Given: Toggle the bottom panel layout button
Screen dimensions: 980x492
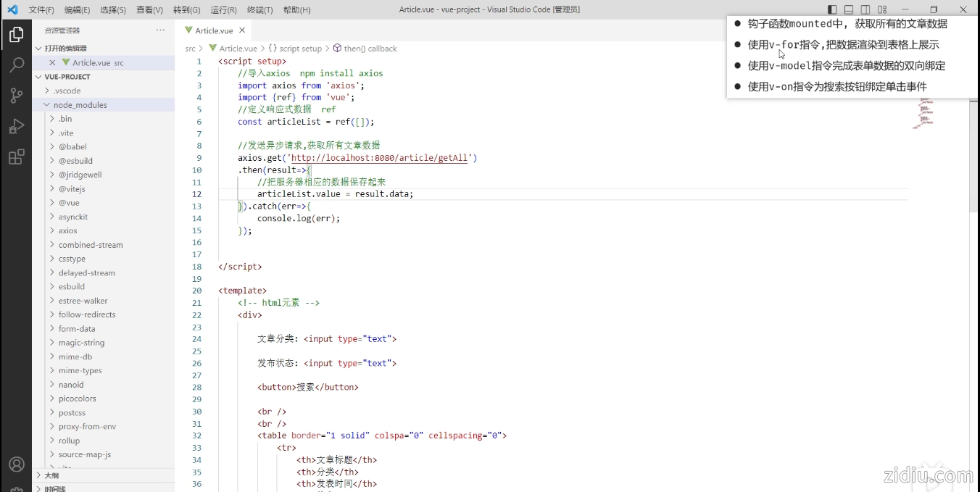Looking at the screenshot, I should click(x=849, y=9).
